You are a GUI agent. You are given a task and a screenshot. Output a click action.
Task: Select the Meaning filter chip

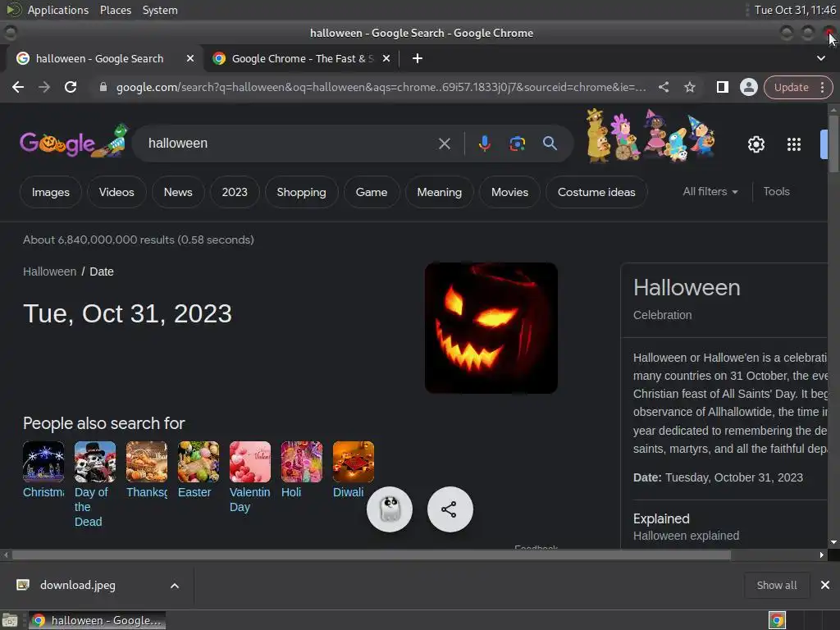coord(440,192)
